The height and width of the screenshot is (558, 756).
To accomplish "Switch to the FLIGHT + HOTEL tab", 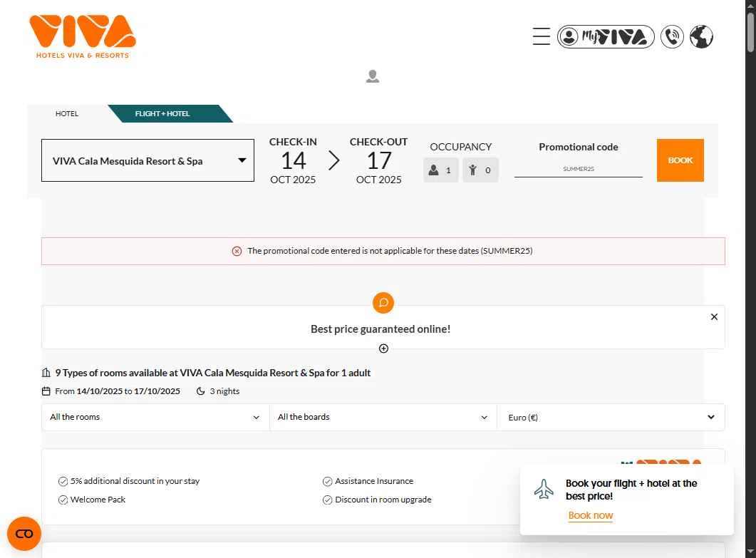I will (x=162, y=114).
